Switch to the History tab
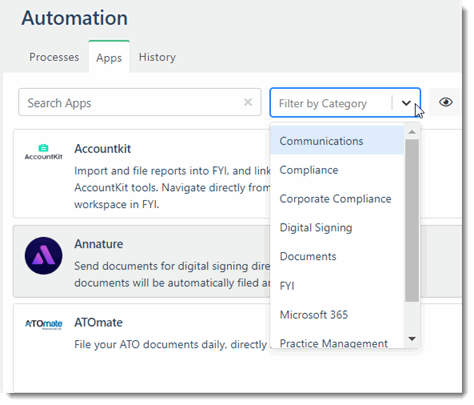 157,57
